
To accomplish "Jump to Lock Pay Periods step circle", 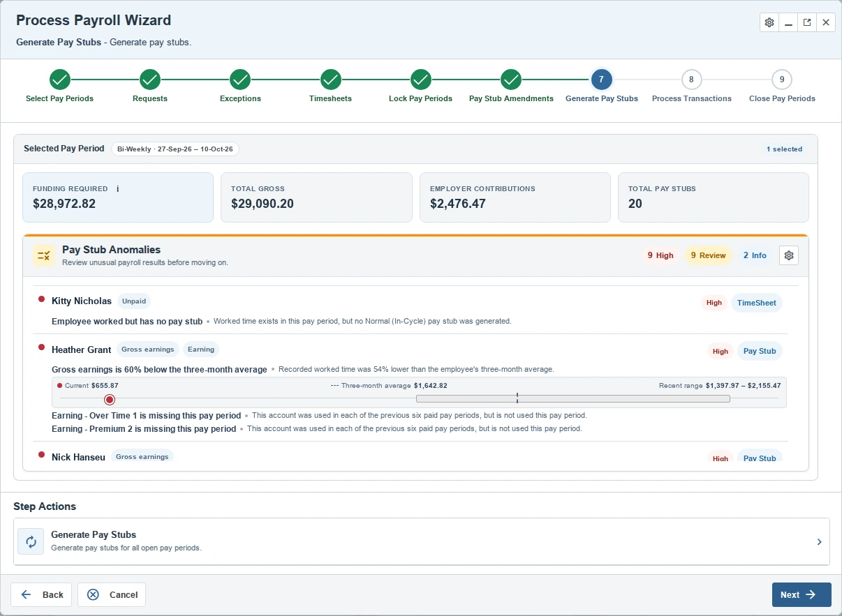I will click(420, 80).
